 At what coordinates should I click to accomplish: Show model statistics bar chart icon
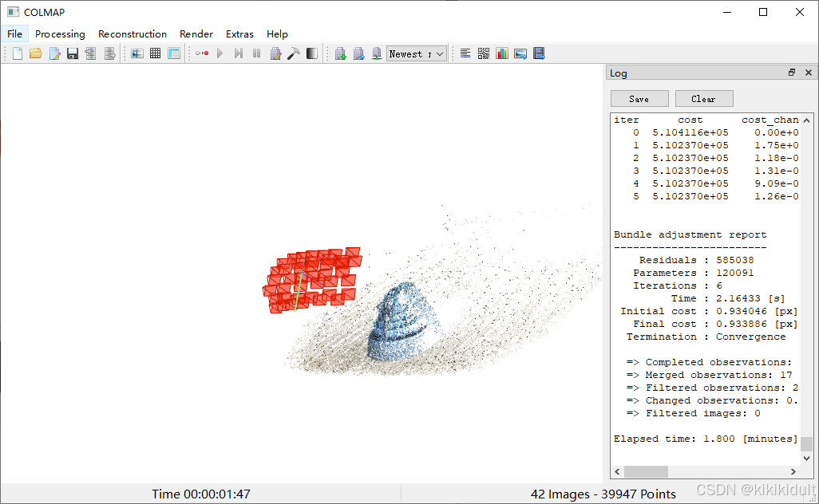click(x=502, y=53)
